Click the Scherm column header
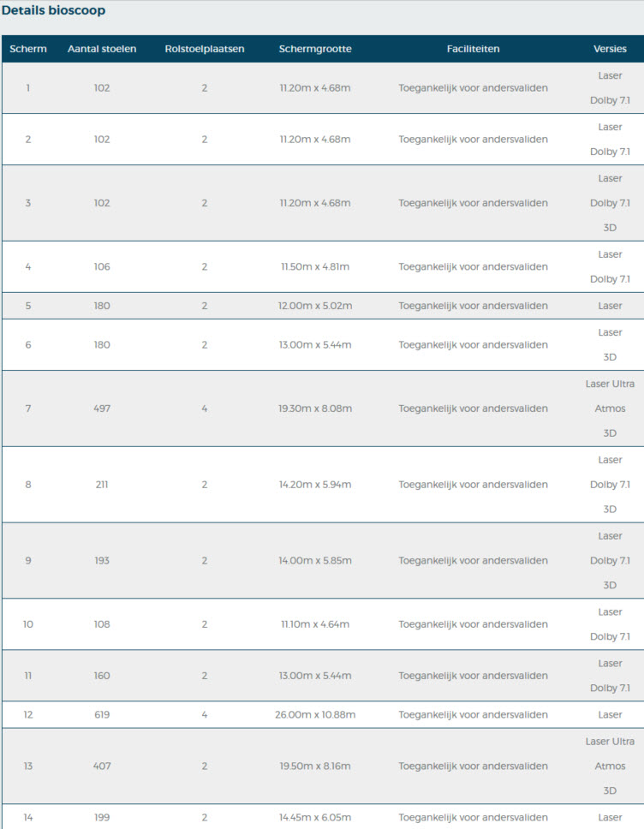Viewport: 644px width, 829px height. point(28,49)
